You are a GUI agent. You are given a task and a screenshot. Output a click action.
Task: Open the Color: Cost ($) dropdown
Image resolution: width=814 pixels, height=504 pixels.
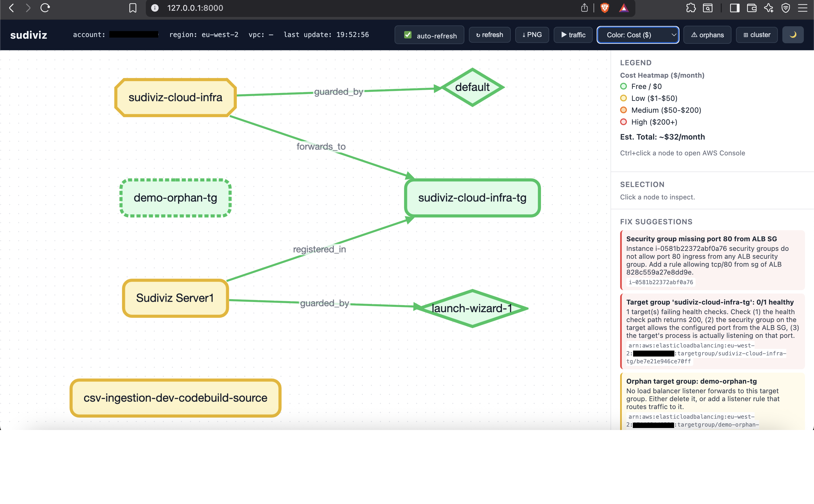638,35
